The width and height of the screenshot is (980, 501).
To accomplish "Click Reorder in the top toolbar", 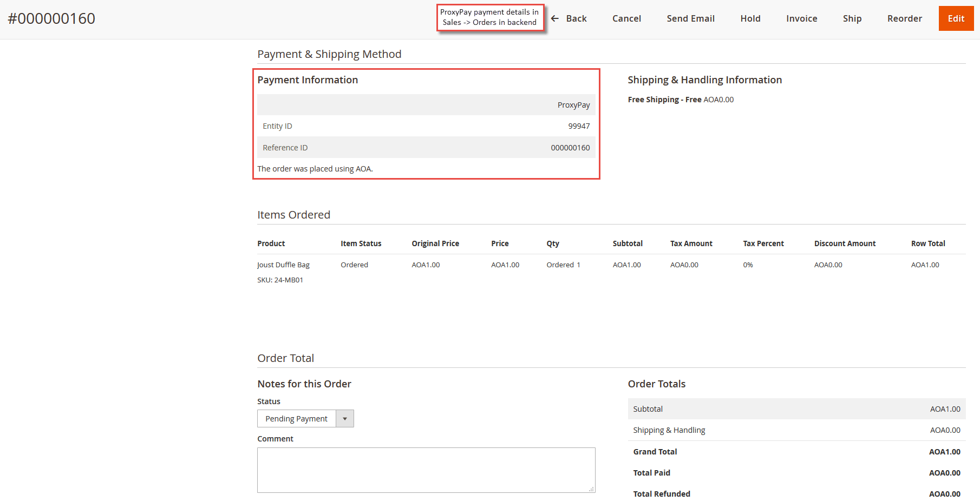I will 904,18.
